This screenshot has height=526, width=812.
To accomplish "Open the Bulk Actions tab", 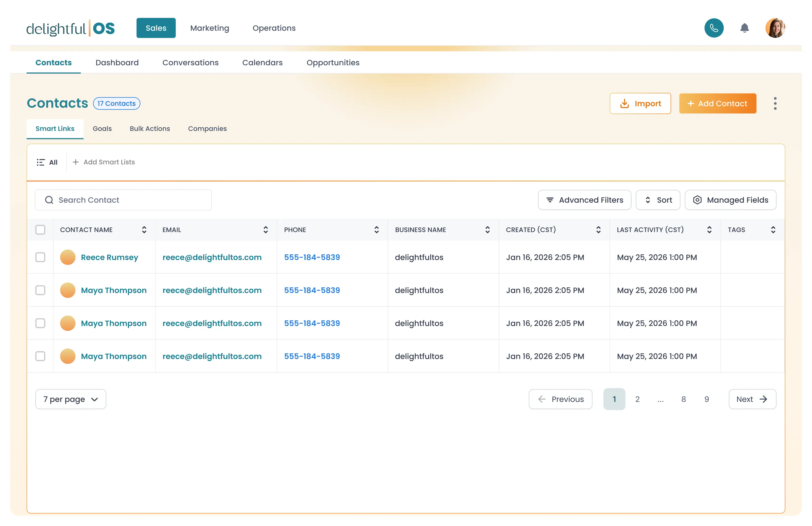I will pyautogui.click(x=150, y=129).
